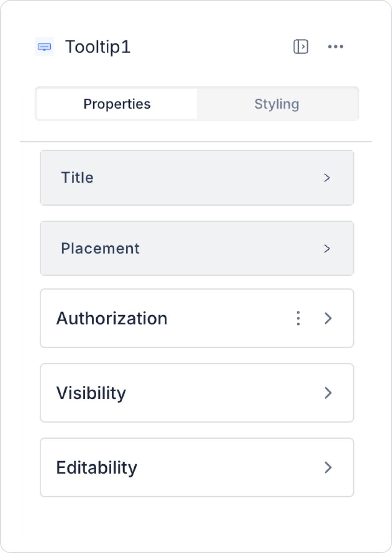Select the Visibility heading text

coord(91,393)
